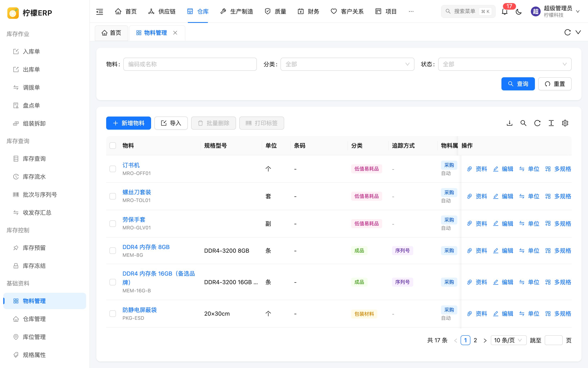Image resolution: width=588 pixels, height=368 pixels.
Task: Click the 跳至 page number input
Action: click(x=553, y=340)
